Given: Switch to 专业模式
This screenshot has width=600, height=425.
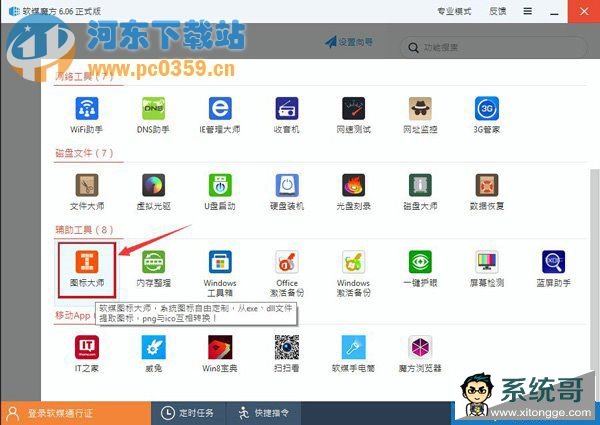Looking at the screenshot, I should pos(456,11).
